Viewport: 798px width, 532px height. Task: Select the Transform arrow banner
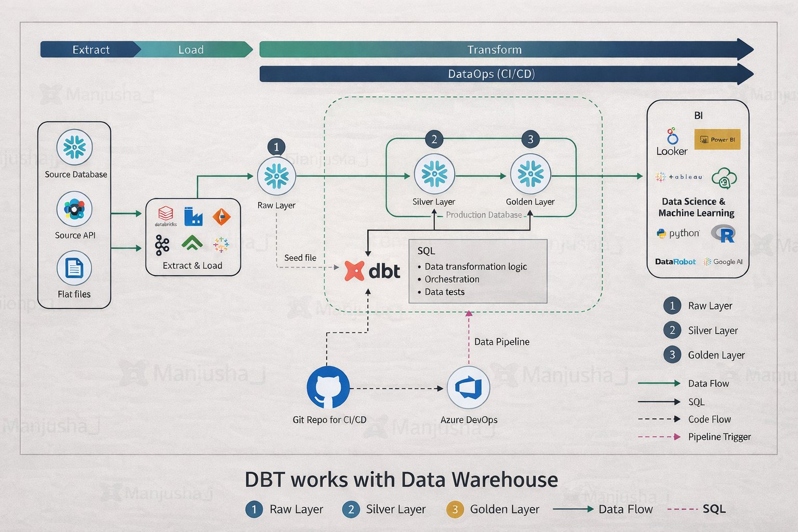[x=507, y=49]
